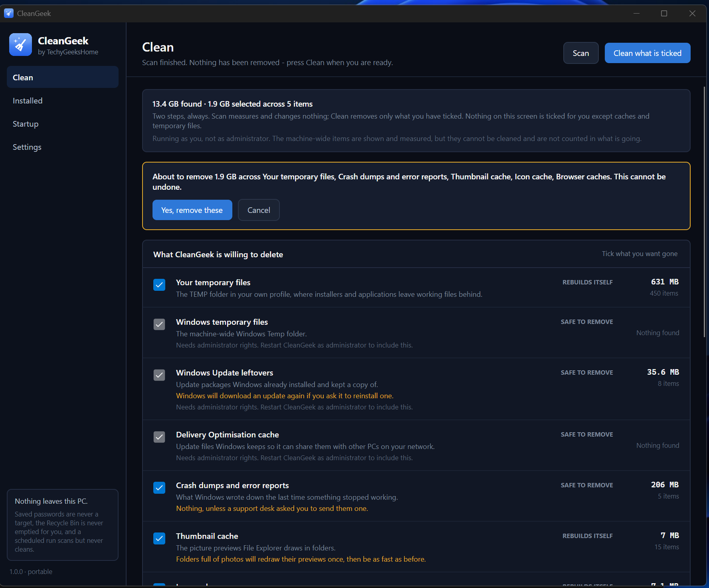This screenshot has height=588, width=709.
Task: Confirm with Yes, remove these
Action: 192,210
